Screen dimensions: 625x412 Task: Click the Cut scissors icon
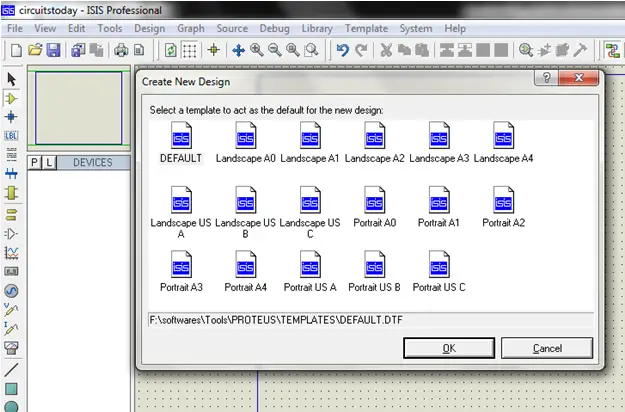(386, 50)
